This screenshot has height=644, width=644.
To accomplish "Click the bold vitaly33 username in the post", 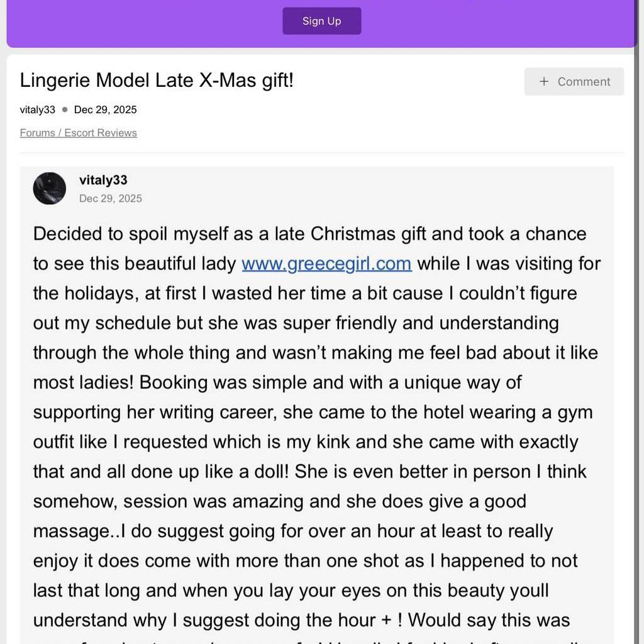I will pyautogui.click(x=103, y=180).
